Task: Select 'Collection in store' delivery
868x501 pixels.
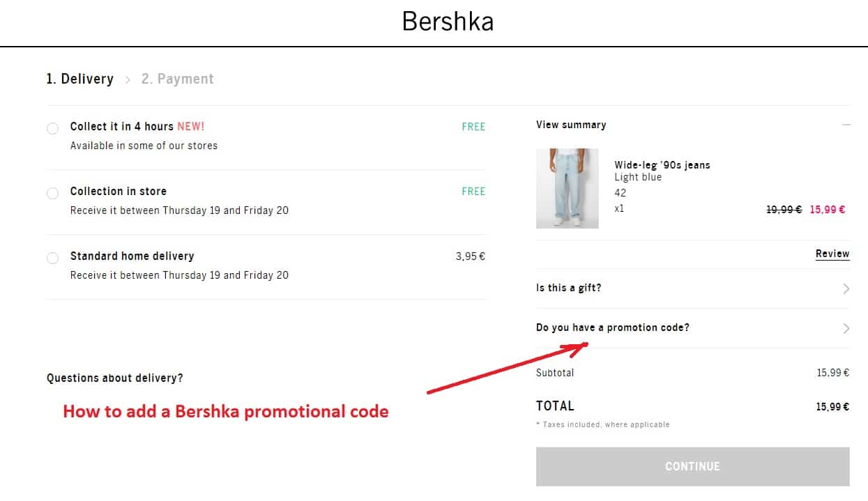Action: [52, 193]
